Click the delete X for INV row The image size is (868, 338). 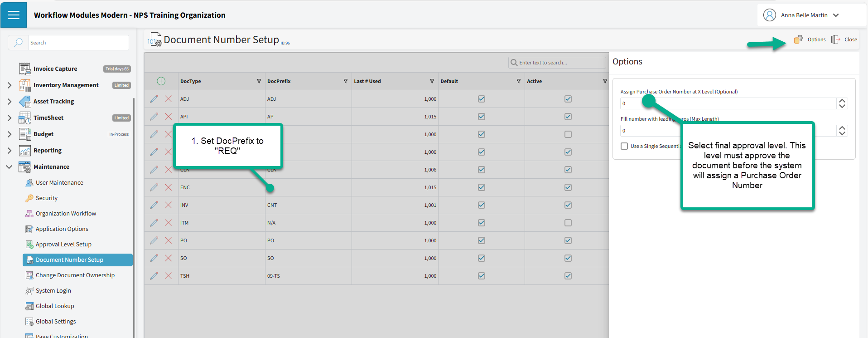tap(168, 205)
